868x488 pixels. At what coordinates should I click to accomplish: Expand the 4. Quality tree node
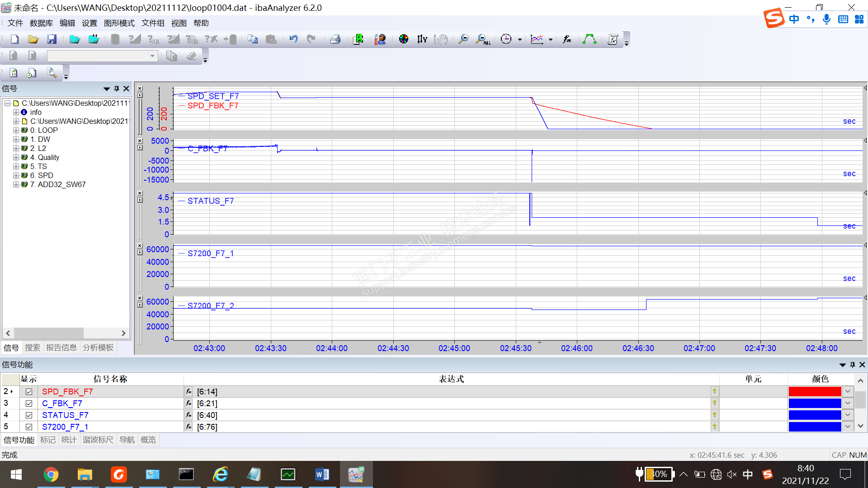coord(16,157)
